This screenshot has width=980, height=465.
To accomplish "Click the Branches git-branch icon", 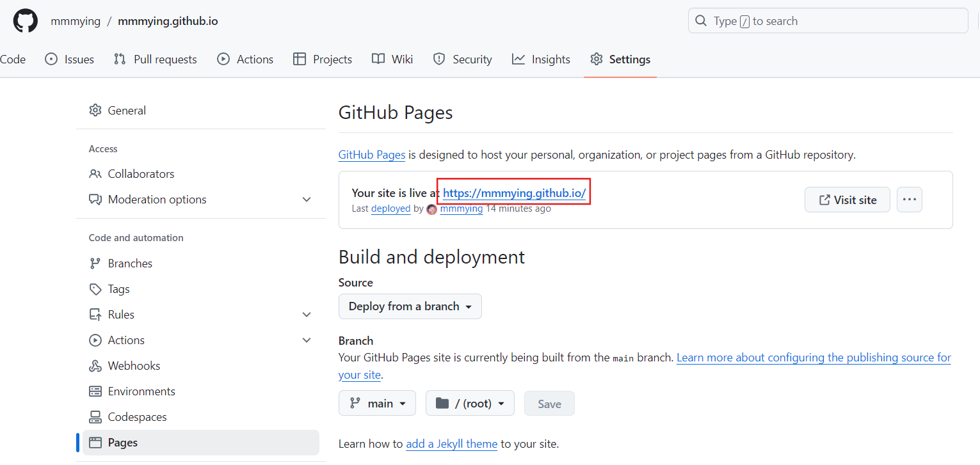I will pos(95,264).
